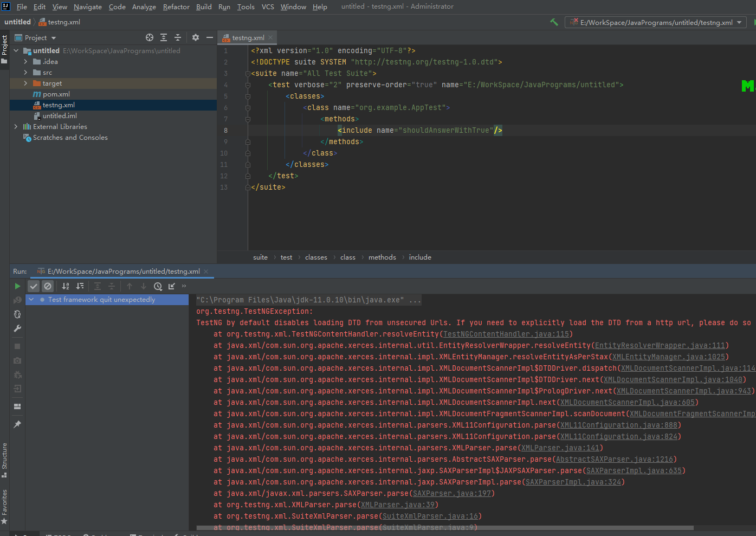Toggle the Favorites tool window button
The height and width of the screenshot is (536, 756).
(4, 507)
